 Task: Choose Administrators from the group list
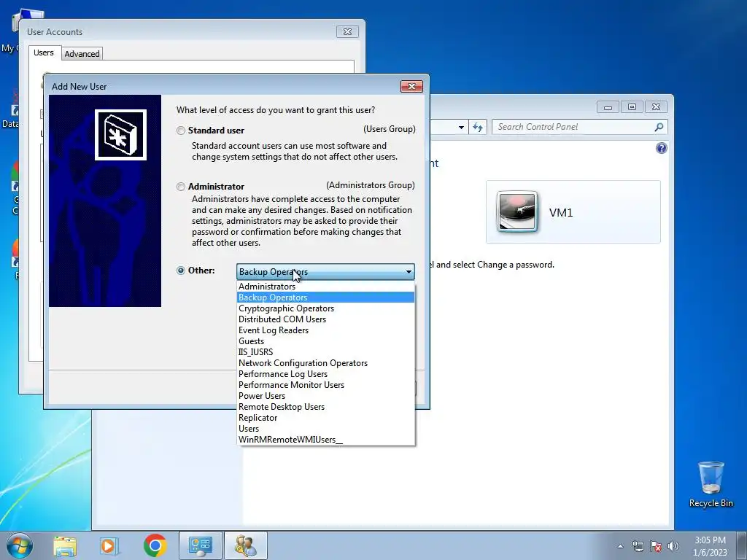325,286
